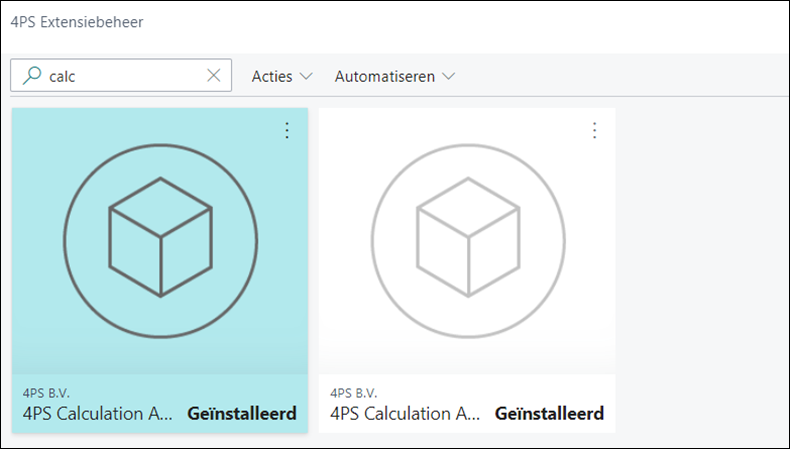Click the chevron next to Automatiseren

coord(448,77)
